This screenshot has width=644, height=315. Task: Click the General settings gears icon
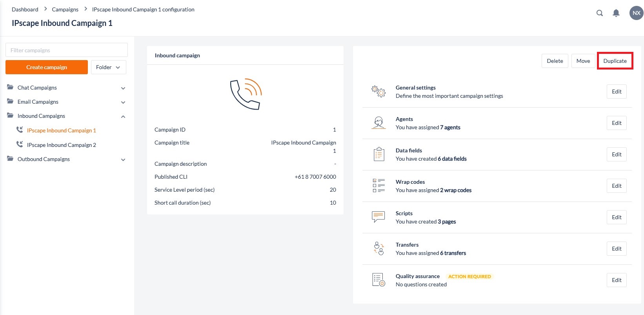coord(378,92)
